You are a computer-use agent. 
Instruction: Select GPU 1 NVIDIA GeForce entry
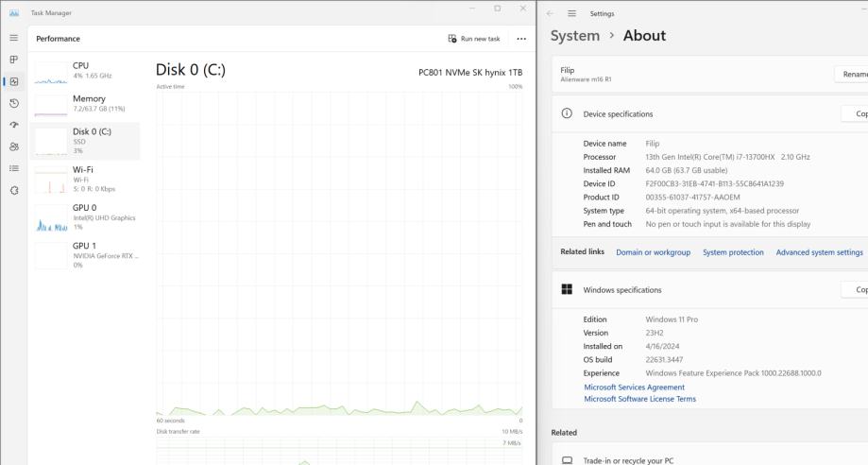pos(85,250)
